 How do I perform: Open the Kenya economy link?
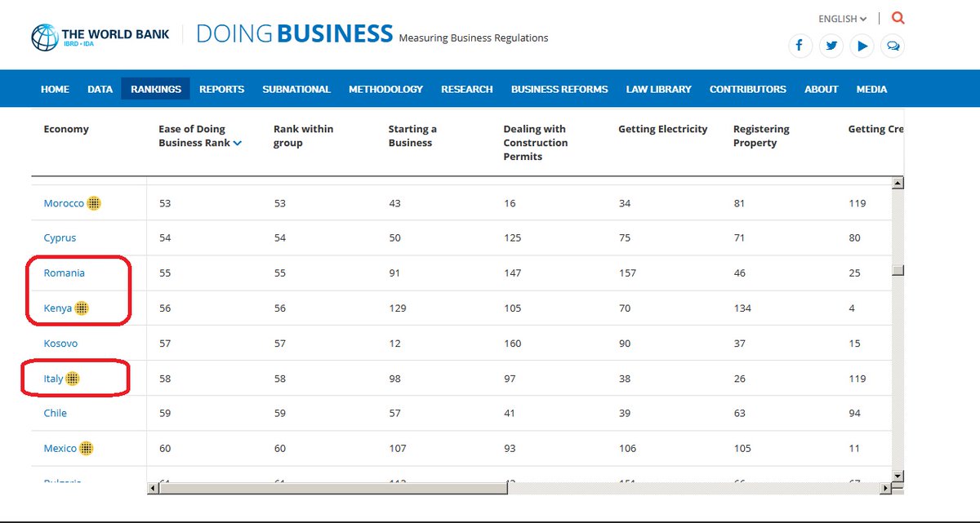(58, 308)
